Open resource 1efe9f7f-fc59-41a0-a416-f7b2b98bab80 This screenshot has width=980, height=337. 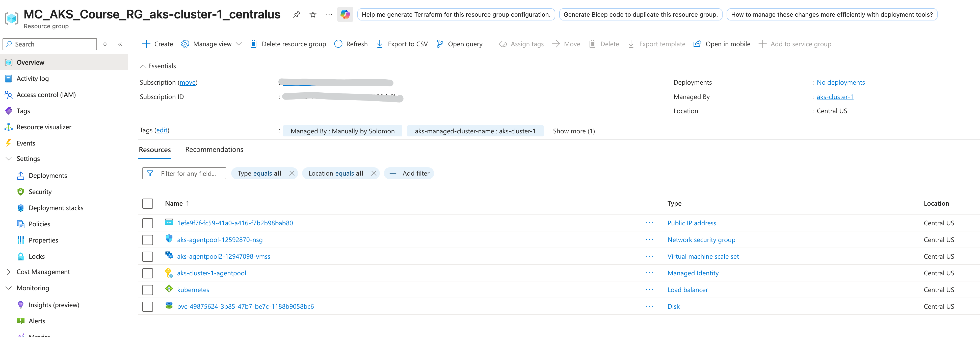[235, 223]
